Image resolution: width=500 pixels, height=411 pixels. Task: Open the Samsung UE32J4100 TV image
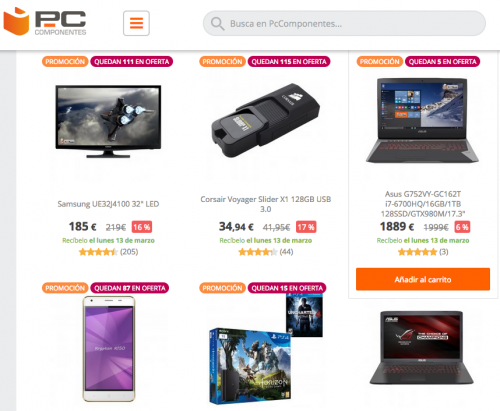(x=108, y=121)
